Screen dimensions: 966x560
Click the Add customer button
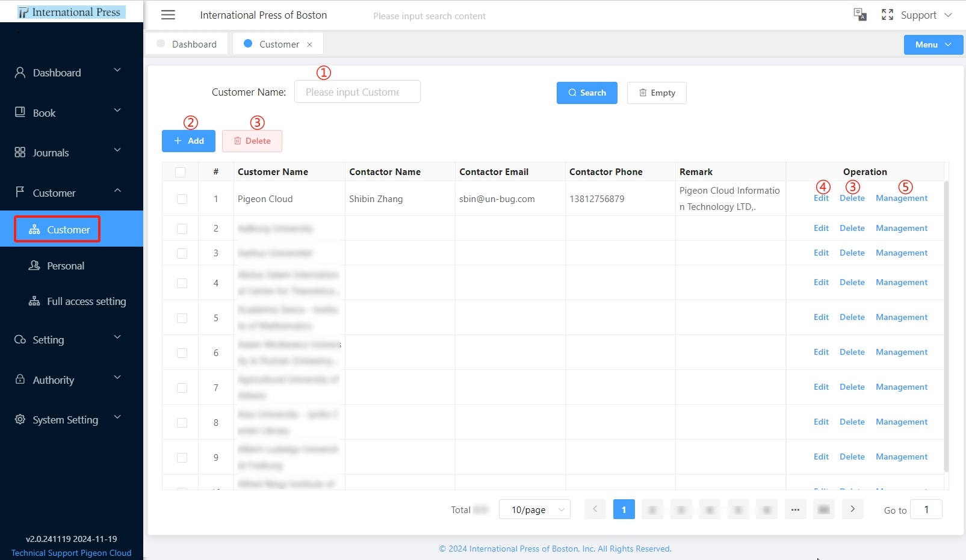pyautogui.click(x=188, y=141)
